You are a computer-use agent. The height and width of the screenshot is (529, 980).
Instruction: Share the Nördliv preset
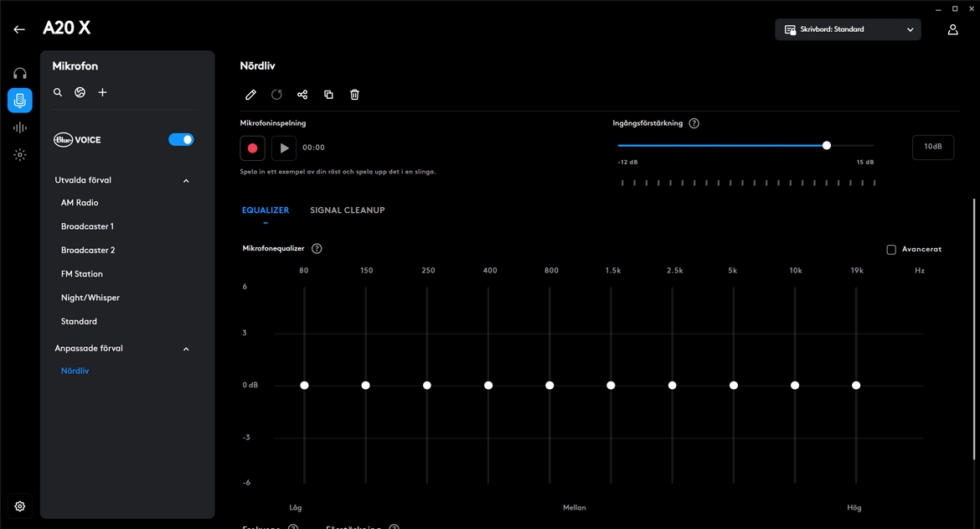pos(302,95)
